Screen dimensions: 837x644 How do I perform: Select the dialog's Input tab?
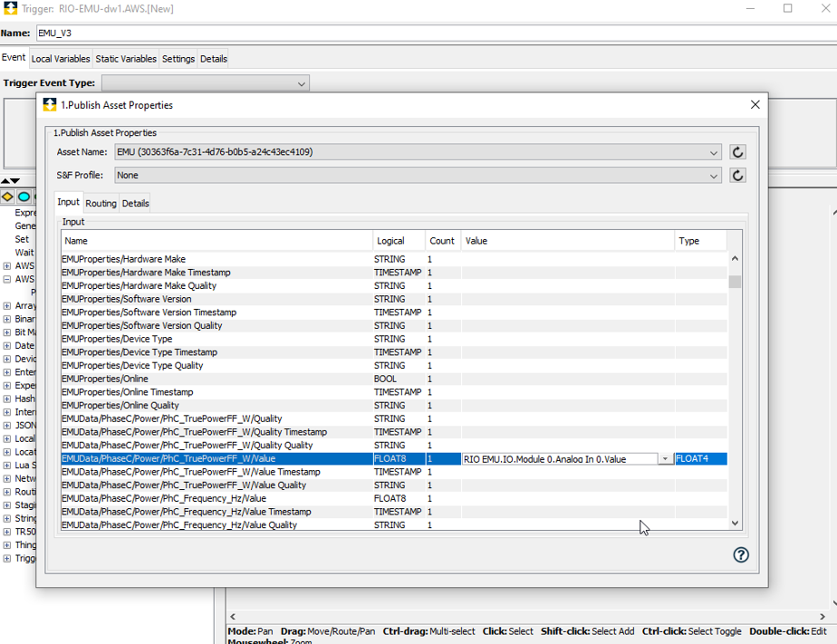pos(68,202)
